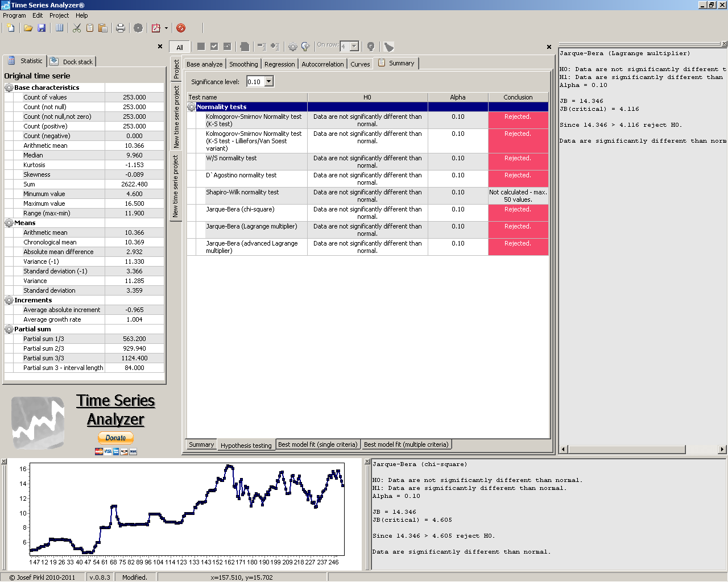Click the broom clear icon
Screen dimensions: 728x582
[388, 47]
